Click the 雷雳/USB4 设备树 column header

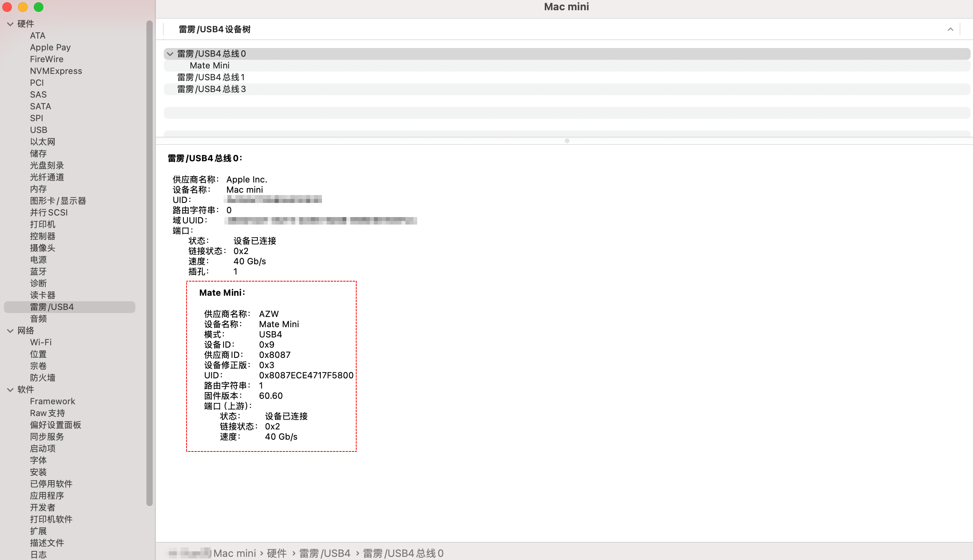[x=215, y=29]
